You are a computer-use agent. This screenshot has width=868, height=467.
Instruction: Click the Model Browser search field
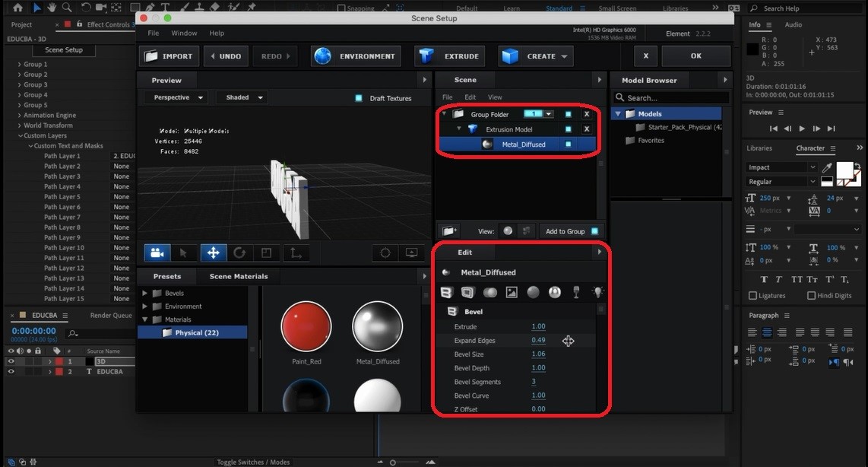(671, 97)
